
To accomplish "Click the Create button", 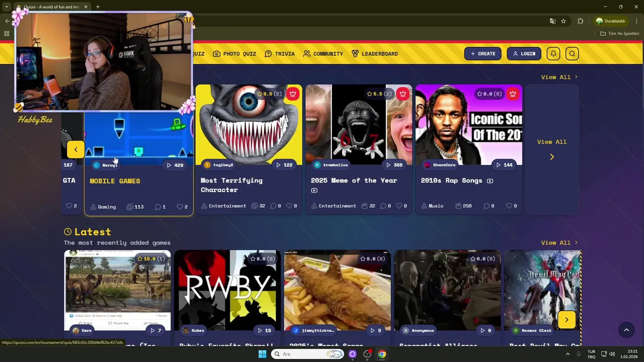I will tap(482, 54).
